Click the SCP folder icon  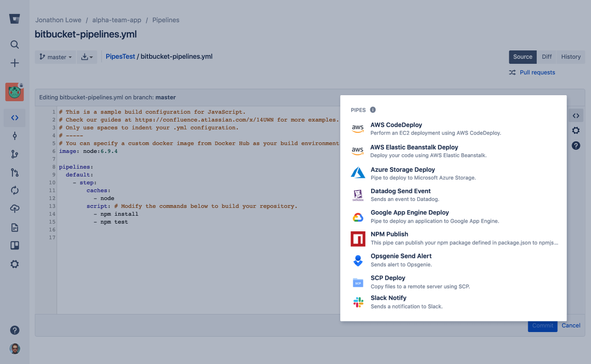(x=358, y=282)
